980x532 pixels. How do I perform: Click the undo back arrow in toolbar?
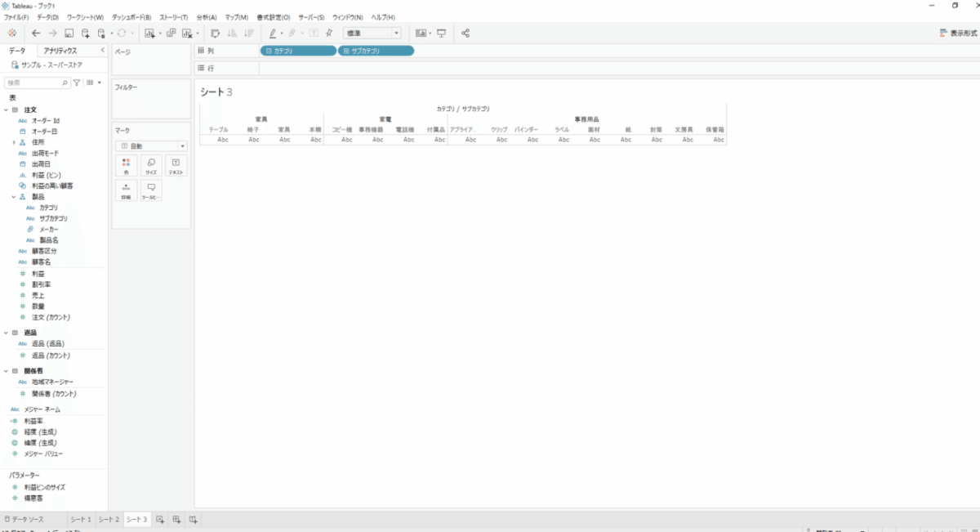click(36, 34)
